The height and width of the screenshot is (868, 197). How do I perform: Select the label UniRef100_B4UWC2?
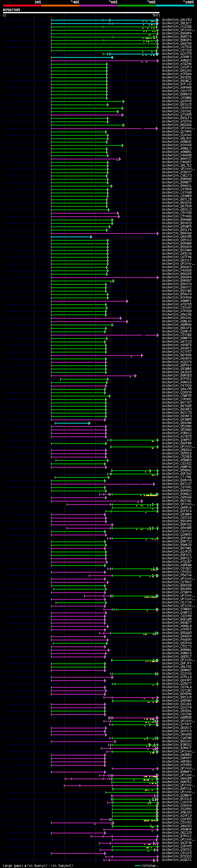tap(177, 81)
